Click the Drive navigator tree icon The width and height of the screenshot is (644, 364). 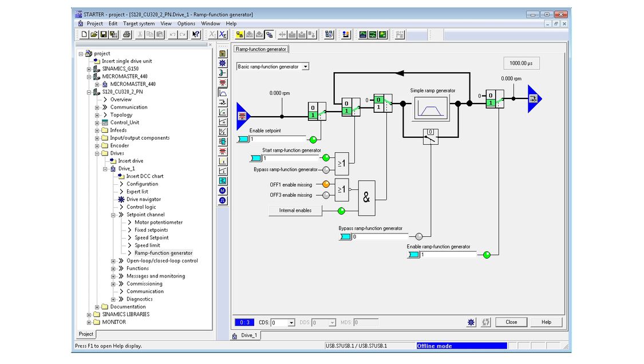[x=121, y=199]
